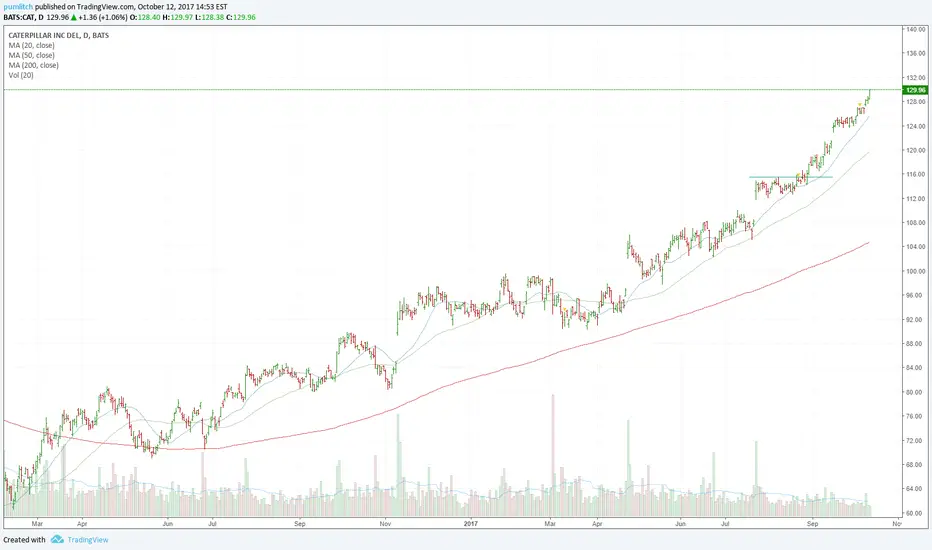Click the 2017 label on time axis
Viewport: 932px width, 550px height.
pos(470,524)
